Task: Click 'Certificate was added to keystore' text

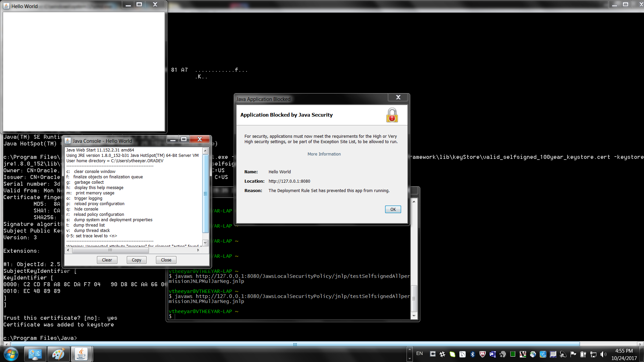Action: [59, 324]
